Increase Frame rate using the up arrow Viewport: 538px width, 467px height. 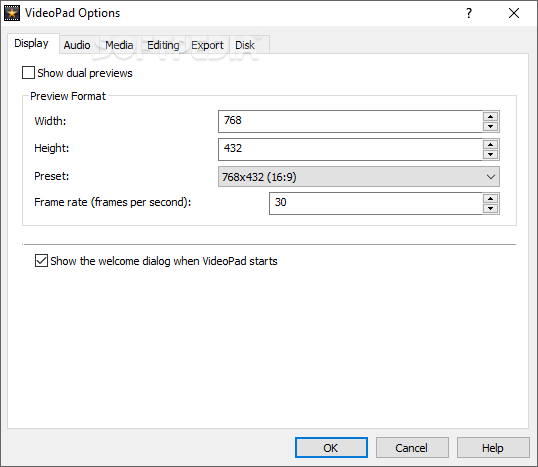coord(491,199)
